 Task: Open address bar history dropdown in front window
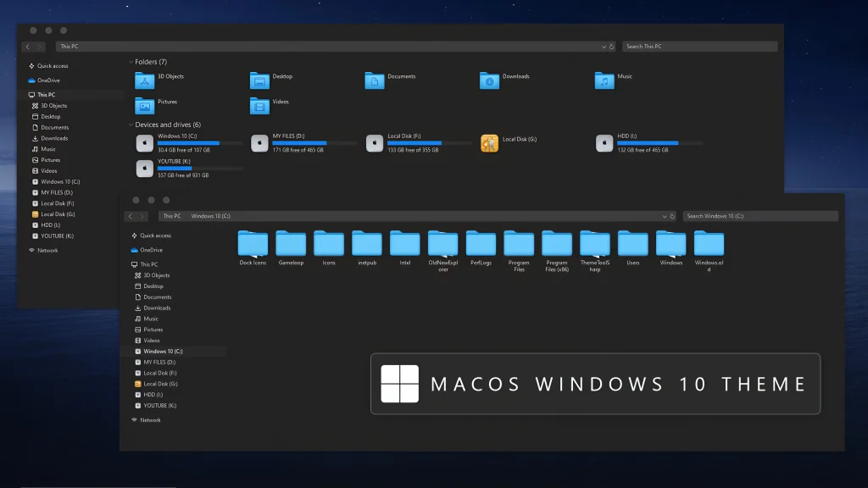point(665,216)
